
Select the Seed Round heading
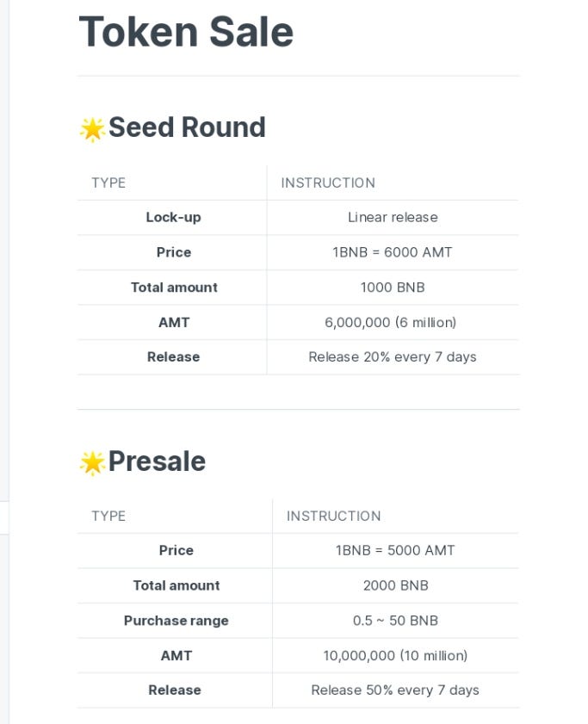pos(187,127)
